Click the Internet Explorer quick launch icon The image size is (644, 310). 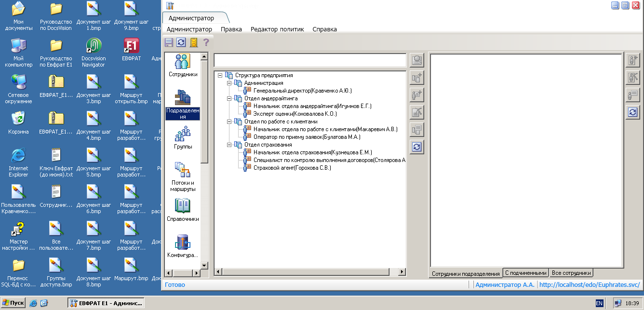[x=33, y=303]
